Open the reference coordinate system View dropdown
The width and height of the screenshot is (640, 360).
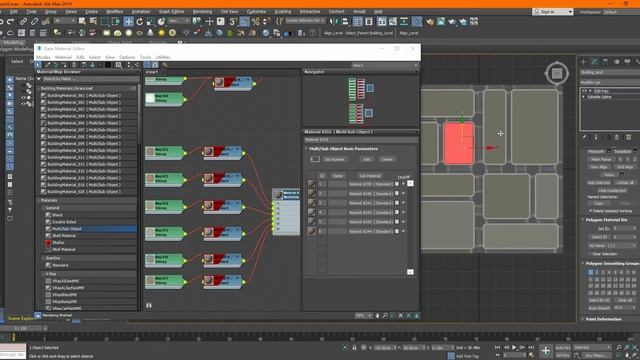click(178, 21)
